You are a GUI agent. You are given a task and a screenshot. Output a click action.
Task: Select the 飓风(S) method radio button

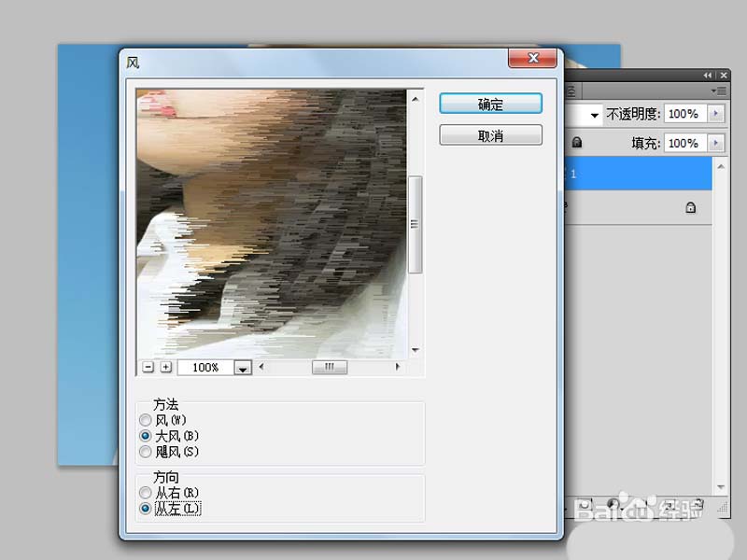pos(145,452)
